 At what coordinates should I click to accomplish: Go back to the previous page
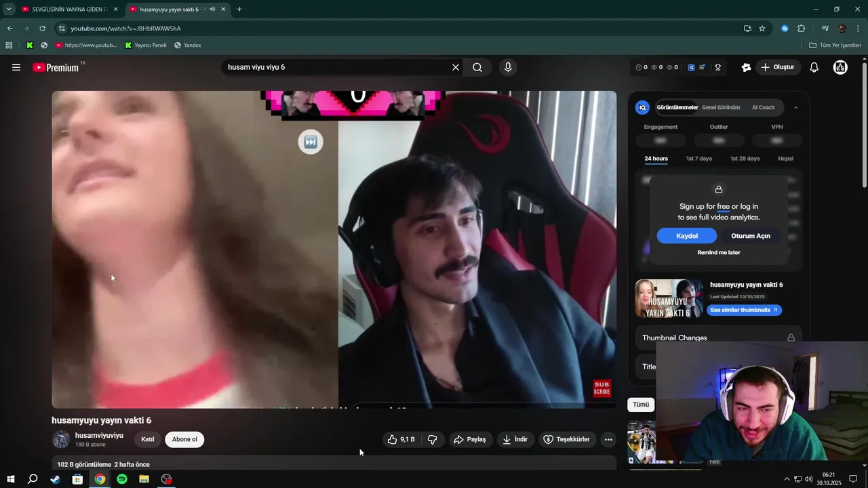9,28
